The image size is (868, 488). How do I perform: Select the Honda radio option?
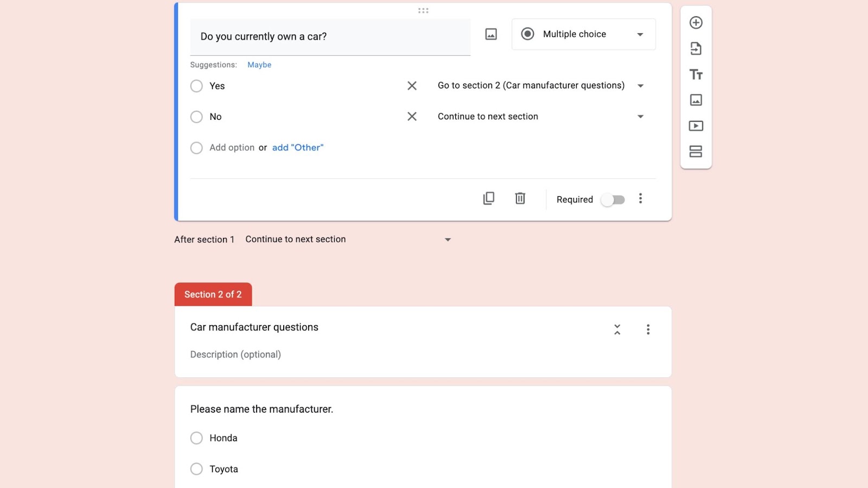[196, 438]
